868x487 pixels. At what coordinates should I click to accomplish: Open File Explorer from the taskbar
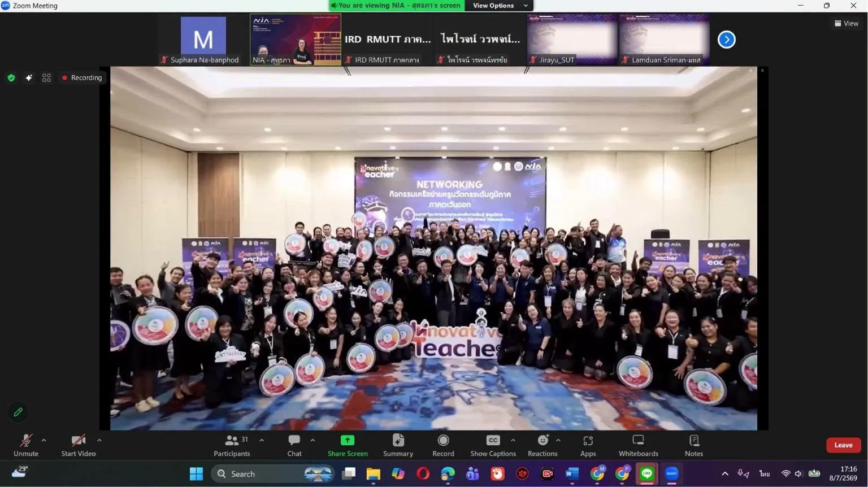tap(373, 473)
